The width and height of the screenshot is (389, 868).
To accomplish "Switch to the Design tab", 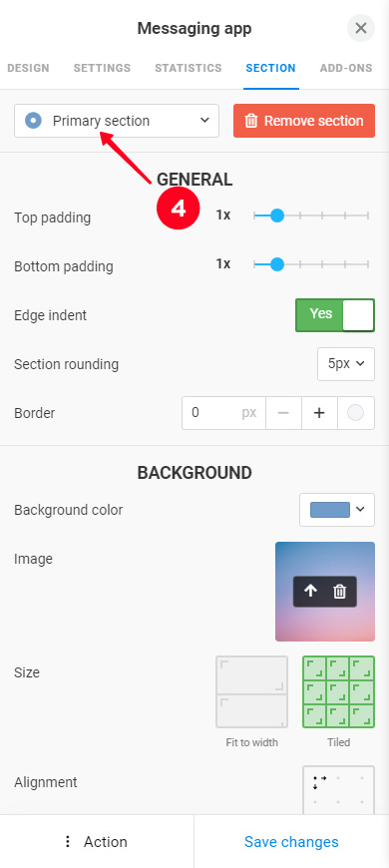I will point(28,68).
